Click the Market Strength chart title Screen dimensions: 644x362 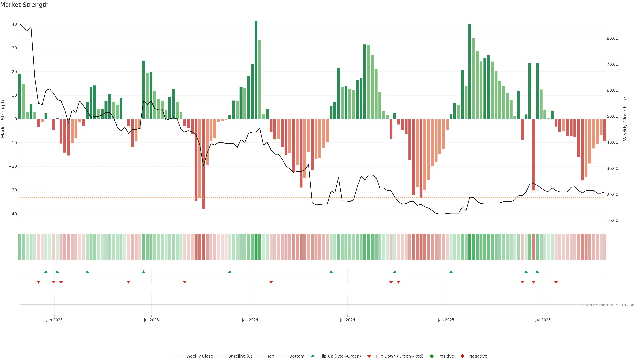point(24,5)
